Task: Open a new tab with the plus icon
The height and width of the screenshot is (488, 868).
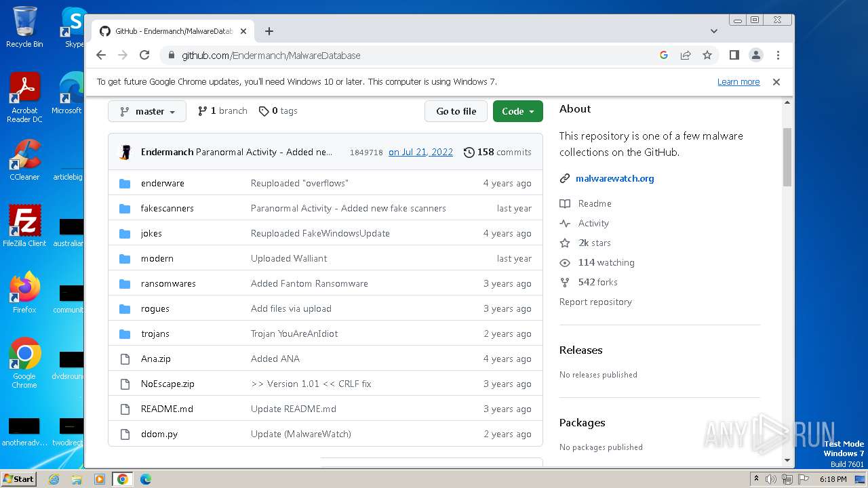Action: pos(269,31)
